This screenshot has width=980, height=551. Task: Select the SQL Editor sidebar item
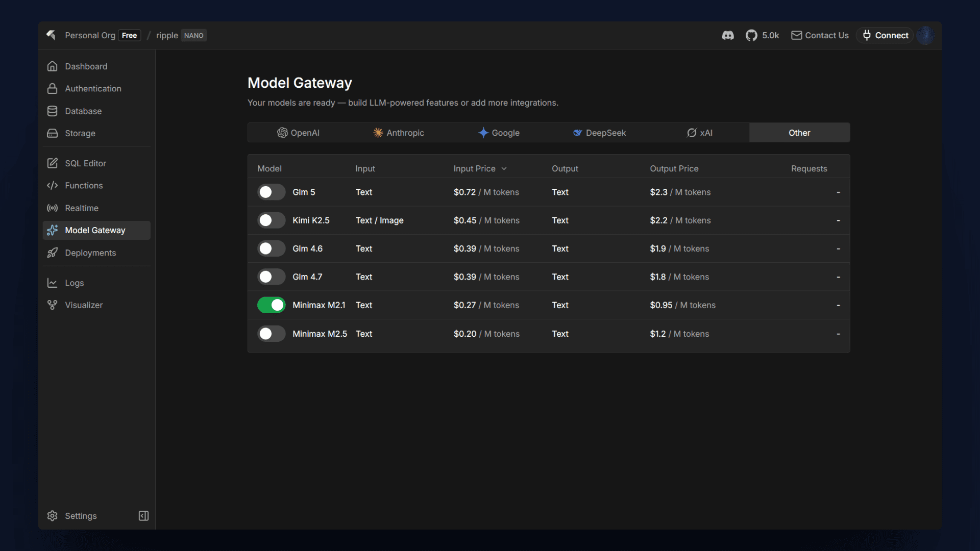point(85,163)
